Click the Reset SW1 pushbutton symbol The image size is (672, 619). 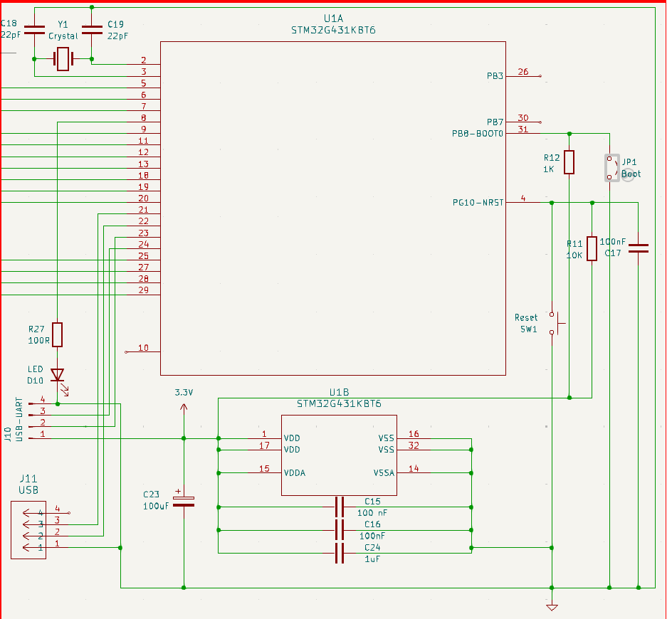click(555, 323)
